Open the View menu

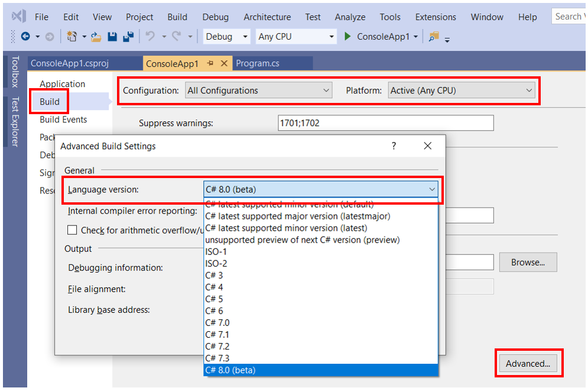tap(102, 17)
